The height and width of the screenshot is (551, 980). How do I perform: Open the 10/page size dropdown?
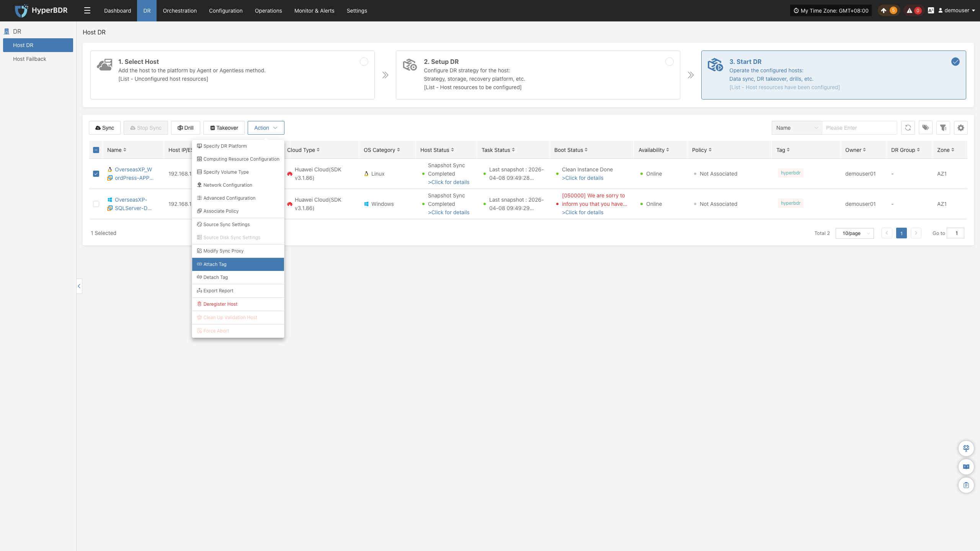coord(854,233)
